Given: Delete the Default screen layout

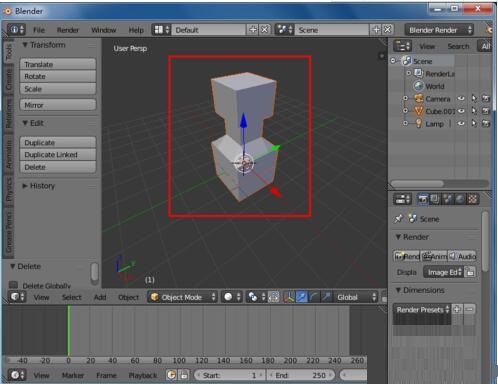Looking at the screenshot, I should pyautogui.click(x=265, y=30).
